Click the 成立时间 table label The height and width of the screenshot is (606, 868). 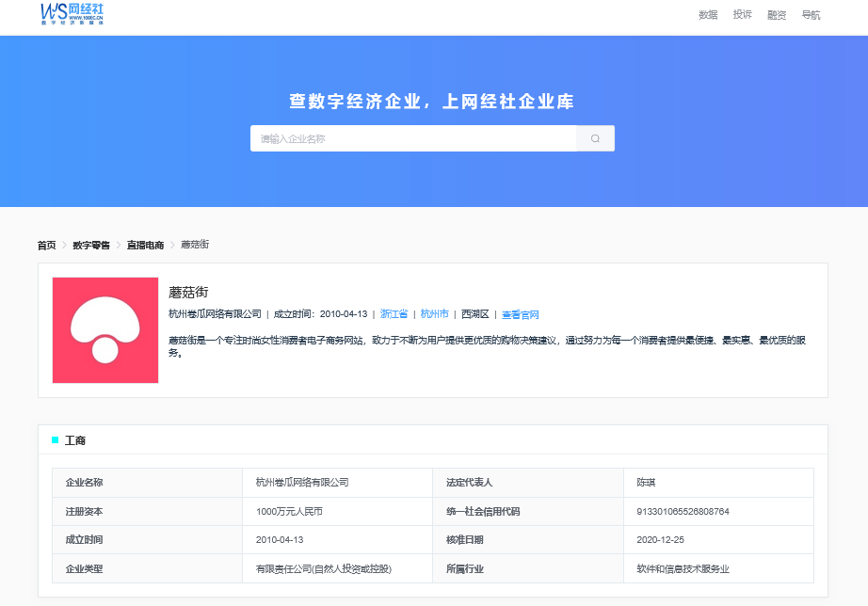(x=147, y=539)
